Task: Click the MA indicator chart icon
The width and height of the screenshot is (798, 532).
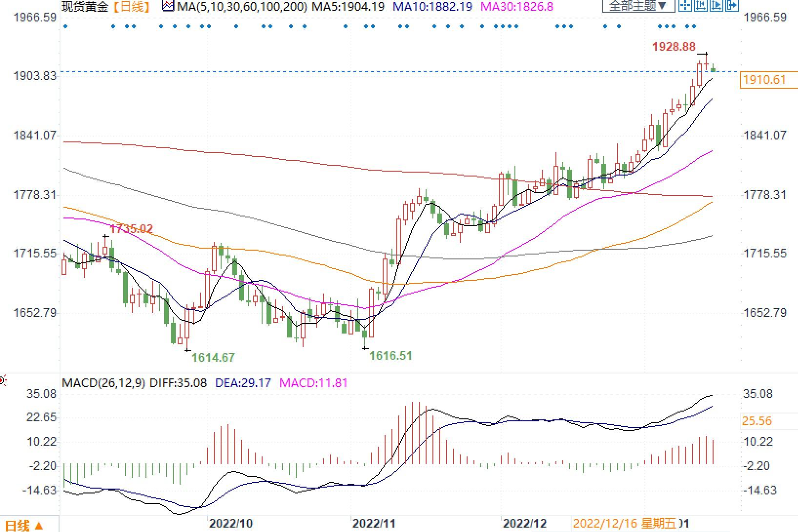Action: pyautogui.click(x=168, y=6)
